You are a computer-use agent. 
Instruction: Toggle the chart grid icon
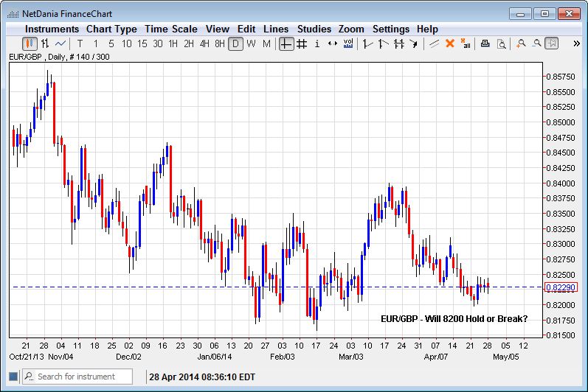click(x=302, y=43)
